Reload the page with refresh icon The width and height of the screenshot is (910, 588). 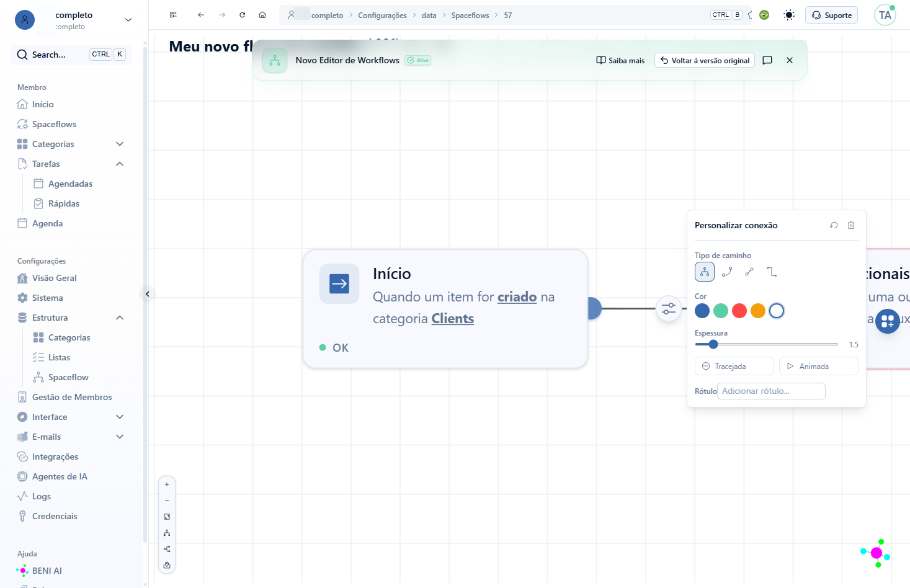(x=243, y=15)
